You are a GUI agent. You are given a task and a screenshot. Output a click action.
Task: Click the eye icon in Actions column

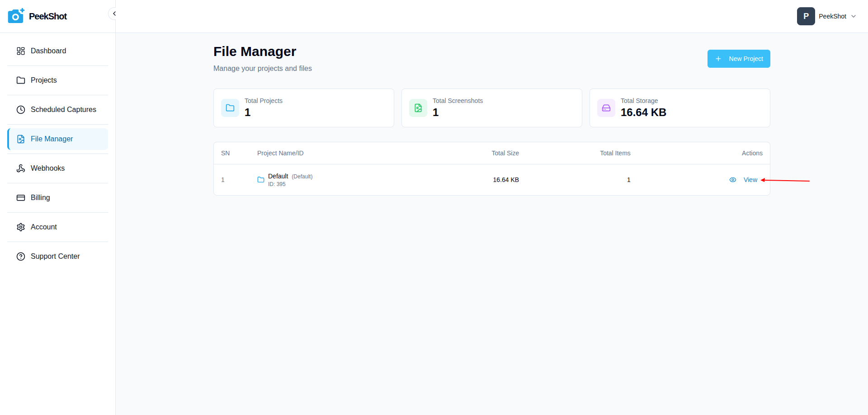coord(733,180)
